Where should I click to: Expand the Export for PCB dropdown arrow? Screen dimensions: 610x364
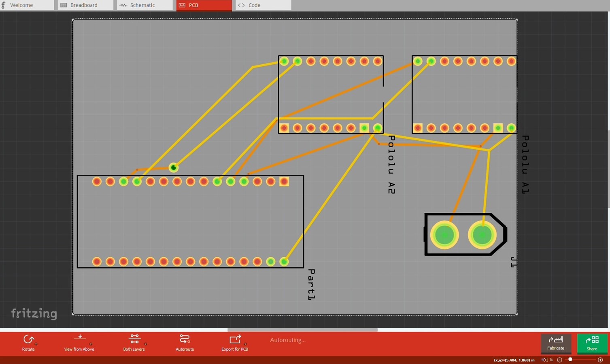[x=245, y=344]
